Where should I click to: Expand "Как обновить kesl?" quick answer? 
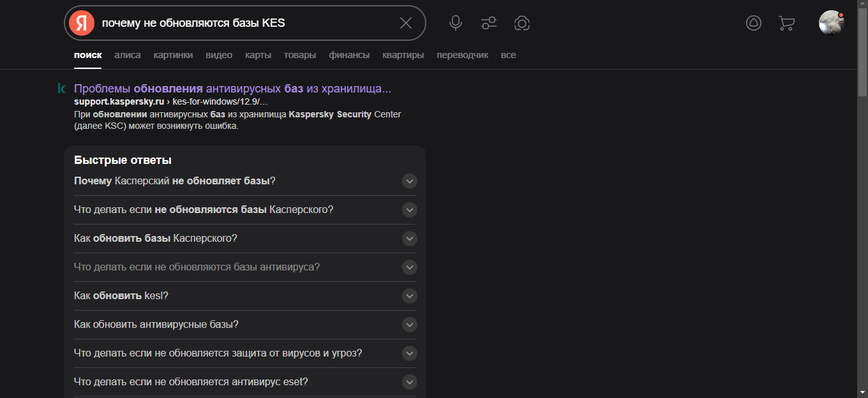[x=410, y=296]
